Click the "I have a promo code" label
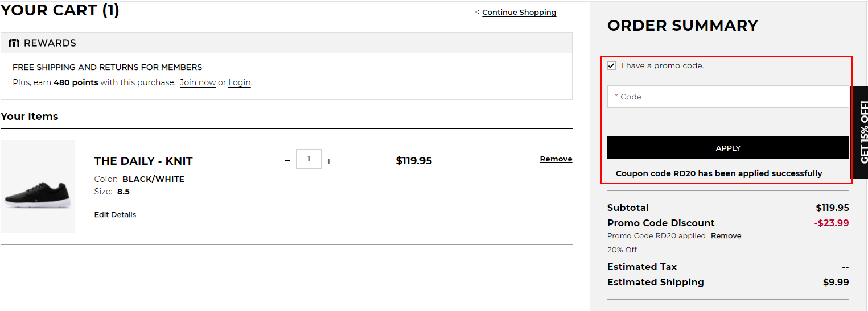The height and width of the screenshot is (311, 868). pyautogui.click(x=663, y=66)
